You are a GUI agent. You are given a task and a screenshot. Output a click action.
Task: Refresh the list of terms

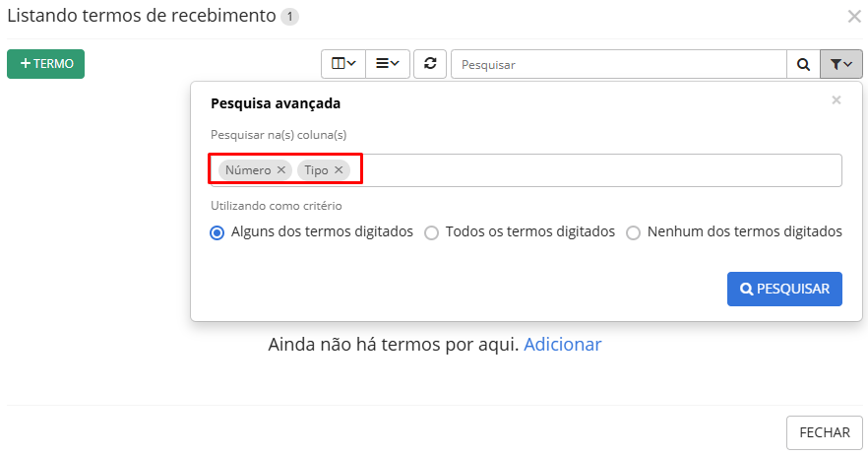[x=430, y=64]
